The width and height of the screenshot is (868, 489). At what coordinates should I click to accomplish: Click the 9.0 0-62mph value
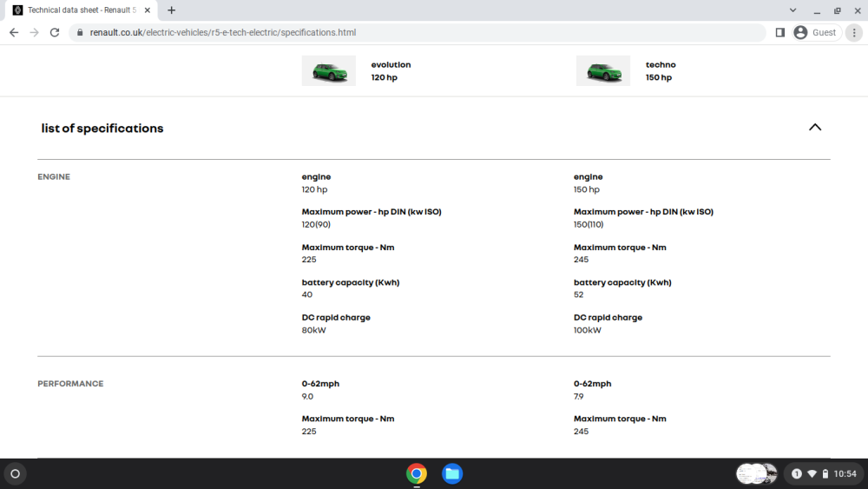pyautogui.click(x=307, y=397)
